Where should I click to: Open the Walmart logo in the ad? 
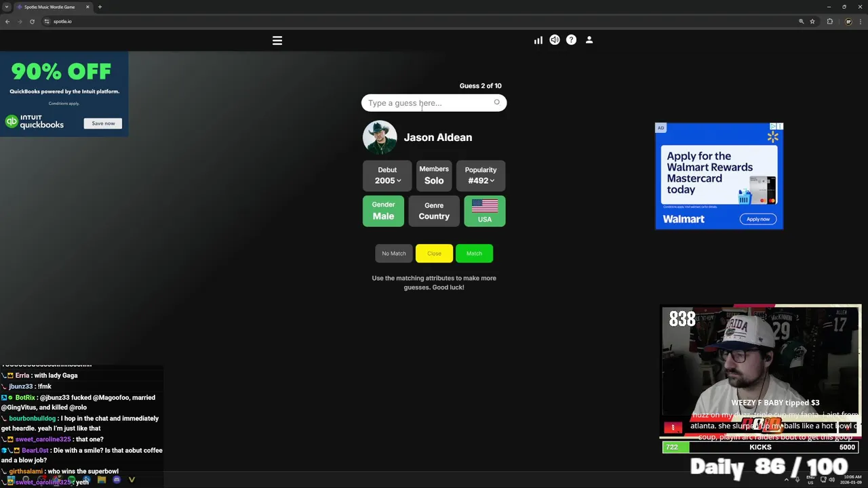click(x=684, y=219)
